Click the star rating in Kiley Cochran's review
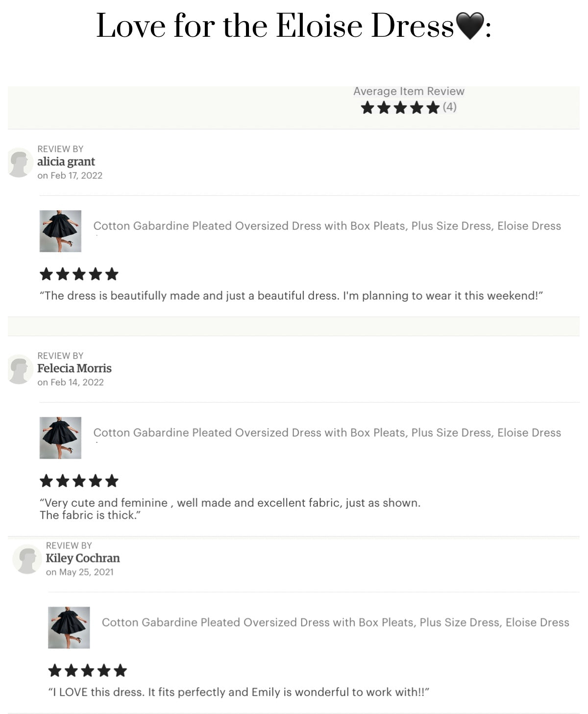 click(87, 670)
